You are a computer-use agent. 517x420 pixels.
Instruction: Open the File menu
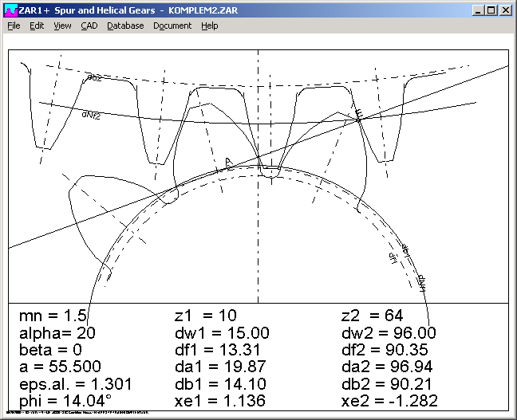(x=14, y=26)
